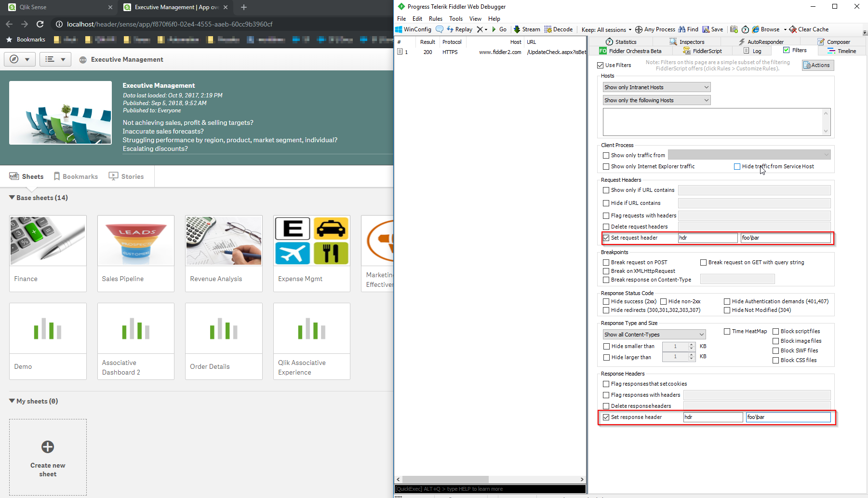Go back in the Chrome browser
The image size is (868, 498).
tap(9, 24)
